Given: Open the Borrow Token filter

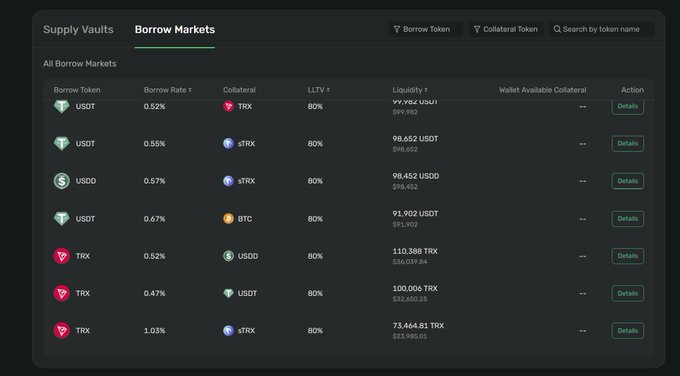Looking at the screenshot, I should (x=425, y=29).
